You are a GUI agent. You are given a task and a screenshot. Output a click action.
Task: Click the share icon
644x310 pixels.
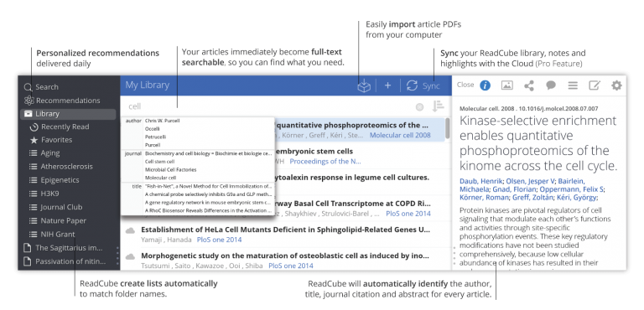pos(529,85)
